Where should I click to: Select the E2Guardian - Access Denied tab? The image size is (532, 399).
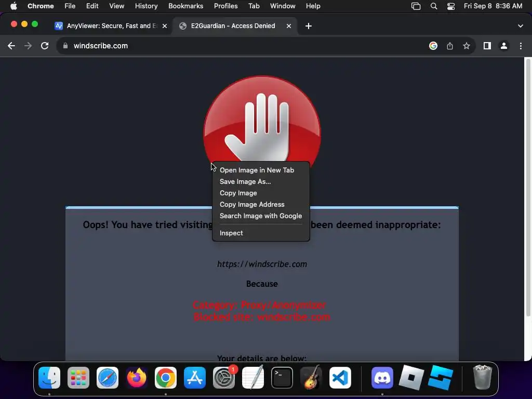coord(235,26)
